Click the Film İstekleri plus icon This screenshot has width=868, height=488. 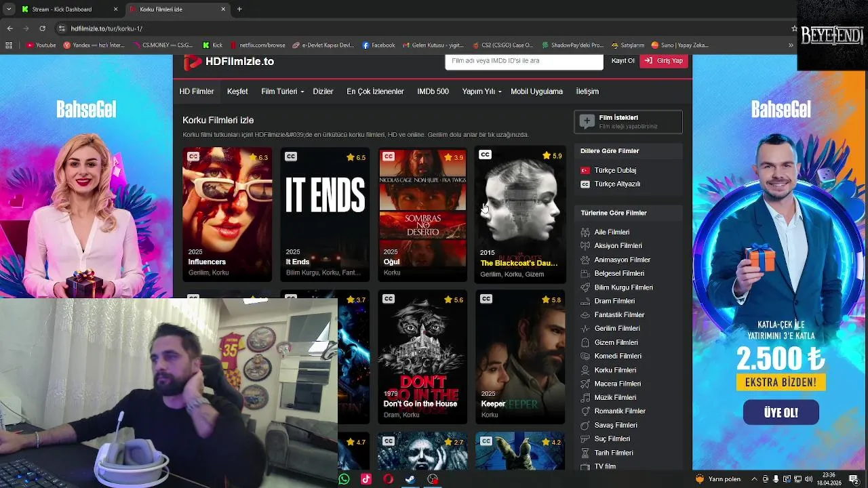point(587,121)
